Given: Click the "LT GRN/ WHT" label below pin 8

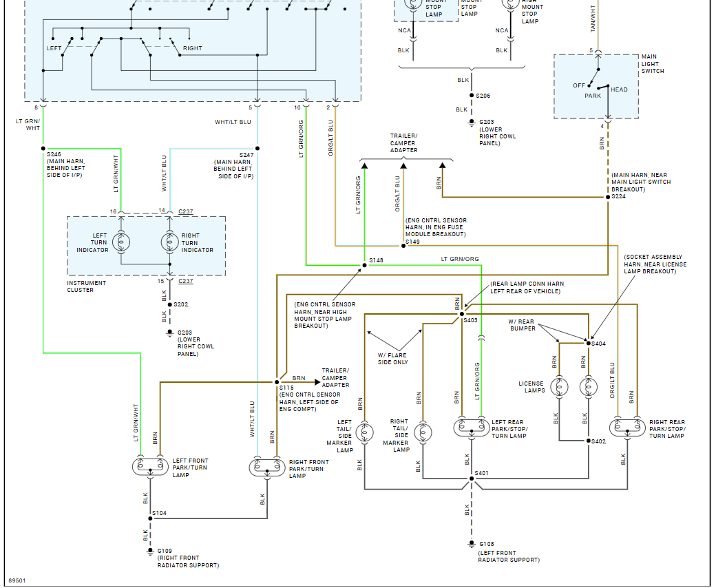Looking at the screenshot, I should 28,125.
